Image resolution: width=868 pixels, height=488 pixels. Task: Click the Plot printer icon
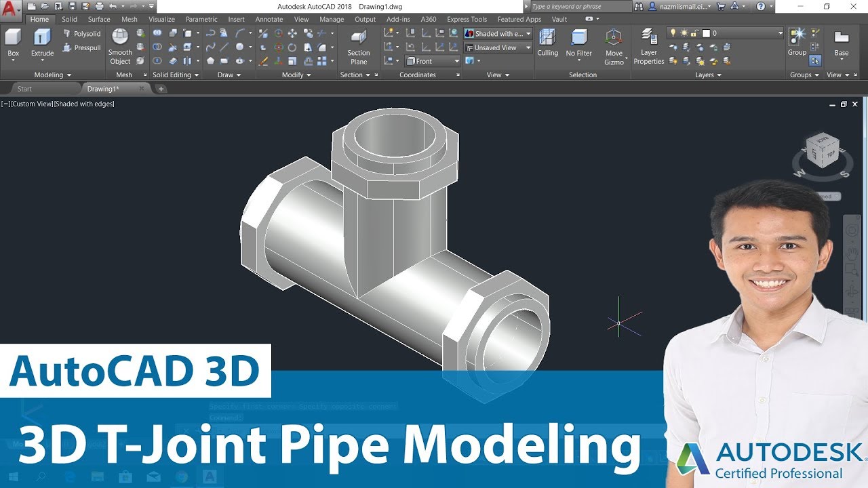pos(98,6)
